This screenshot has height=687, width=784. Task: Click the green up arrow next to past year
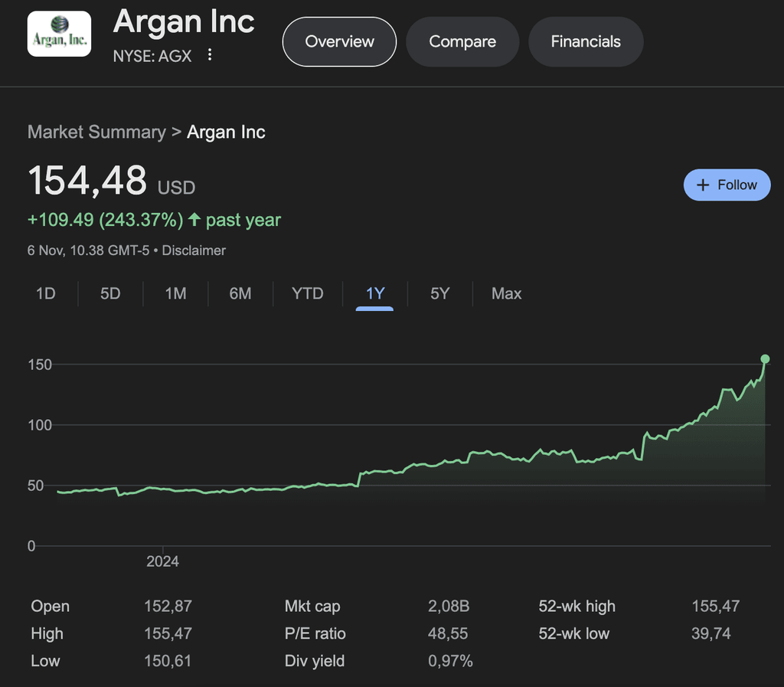click(194, 221)
